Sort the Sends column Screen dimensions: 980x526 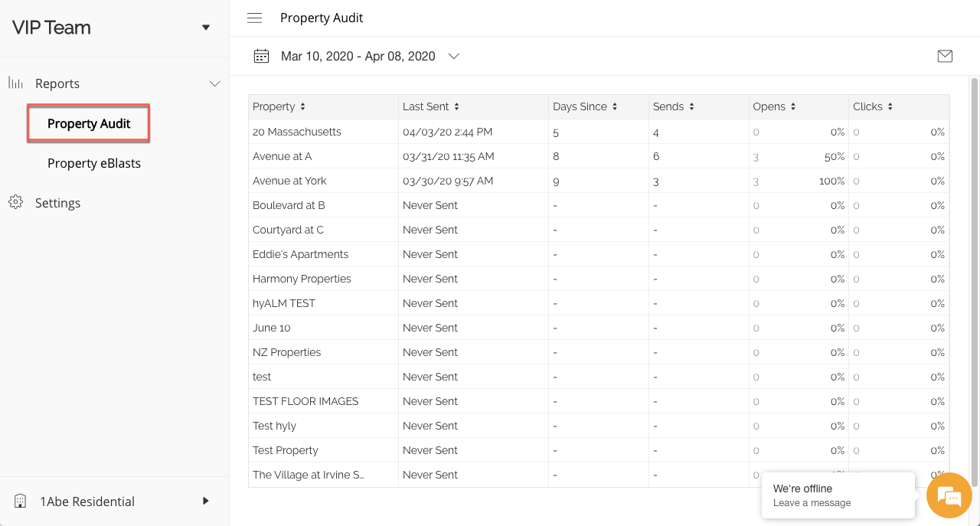point(691,107)
